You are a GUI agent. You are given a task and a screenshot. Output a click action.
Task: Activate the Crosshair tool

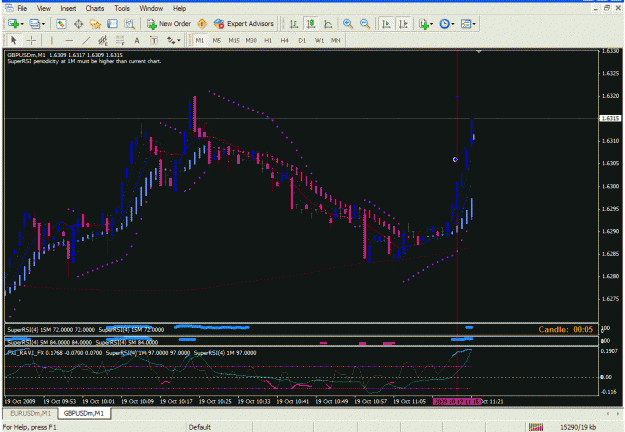31,40
